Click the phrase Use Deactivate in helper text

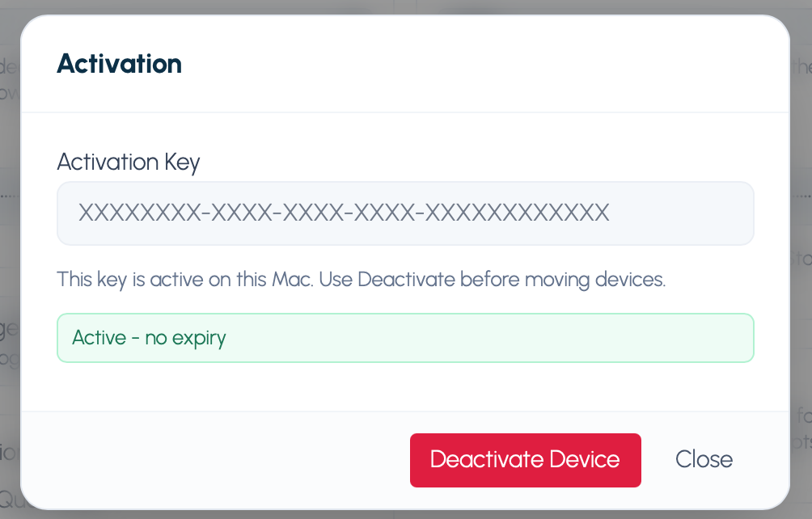[x=388, y=279]
